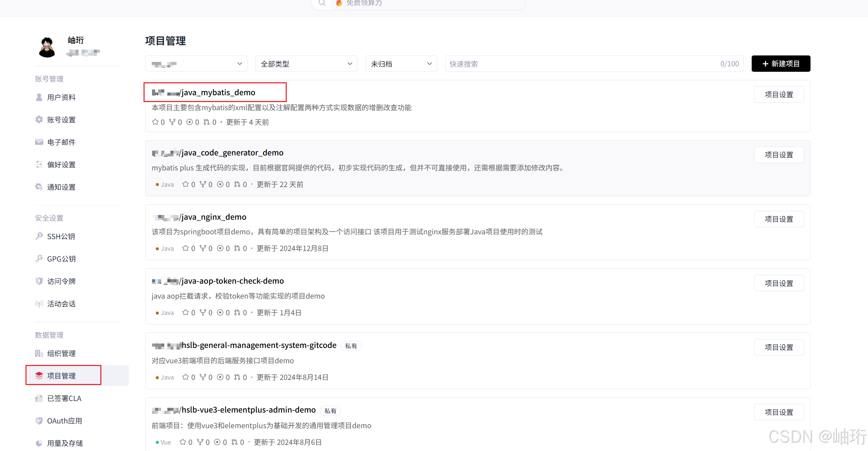The image size is (868, 451).
Task: Click the star count on java_nginx_demo
Action: click(x=188, y=248)
